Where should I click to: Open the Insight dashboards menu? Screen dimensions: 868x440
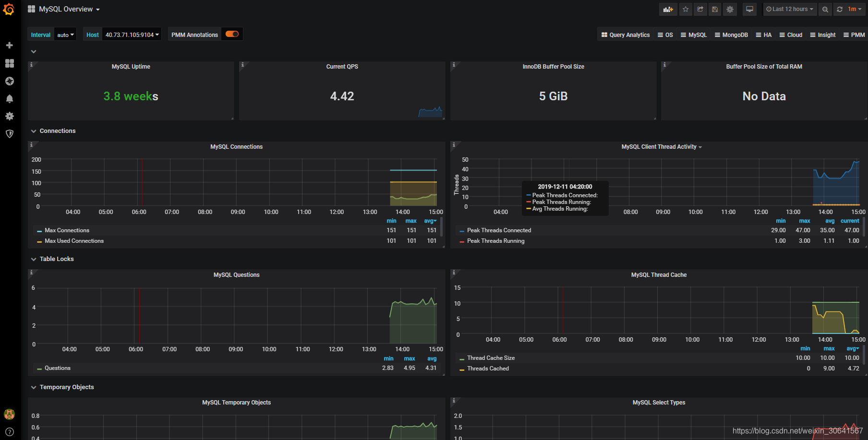(823, 35)
